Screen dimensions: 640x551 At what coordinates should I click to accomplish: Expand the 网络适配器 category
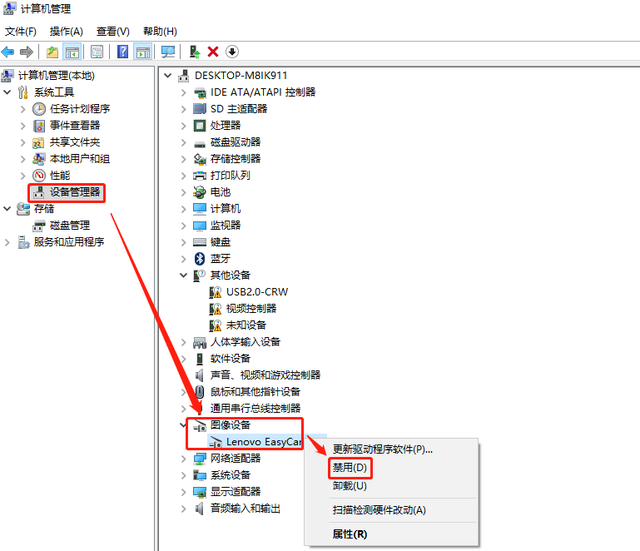point(184,458)
